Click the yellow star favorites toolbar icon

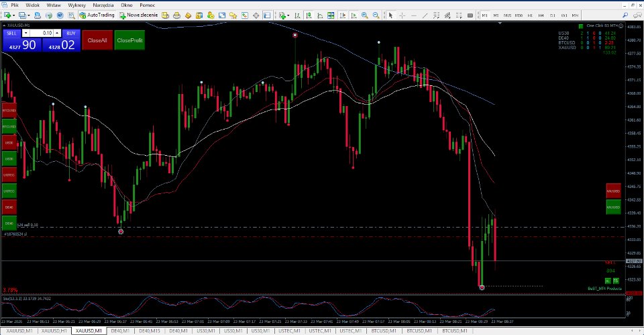tap(233, 15)
